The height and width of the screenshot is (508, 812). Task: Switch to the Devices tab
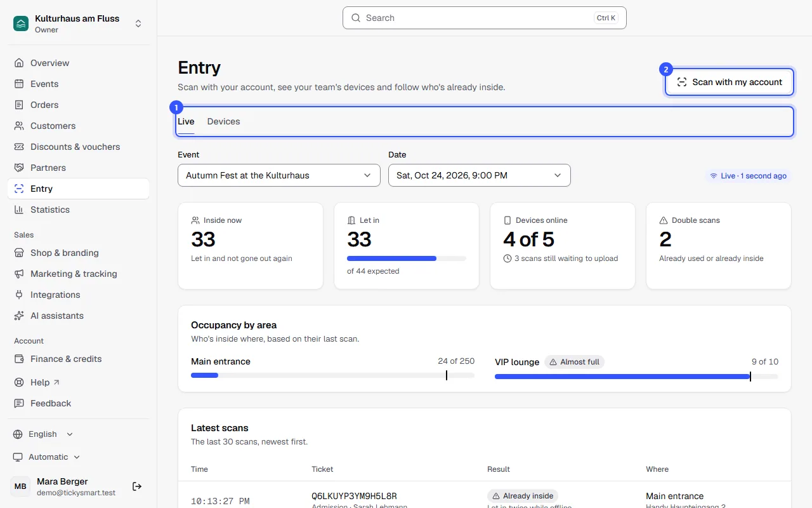[x=223, y=121]
